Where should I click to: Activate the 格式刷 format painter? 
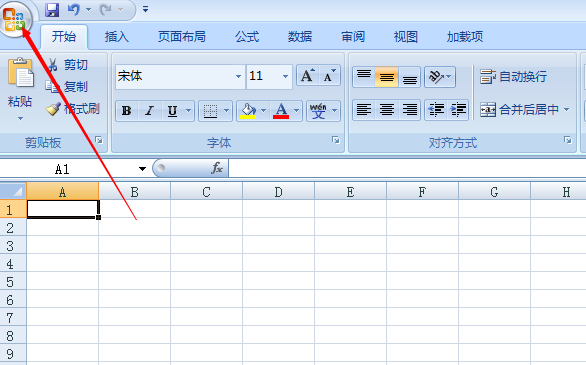pyautogui.click(x=73, y=109)
